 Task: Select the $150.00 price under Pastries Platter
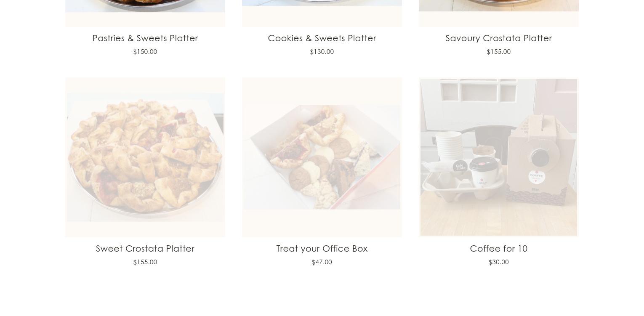145,52
